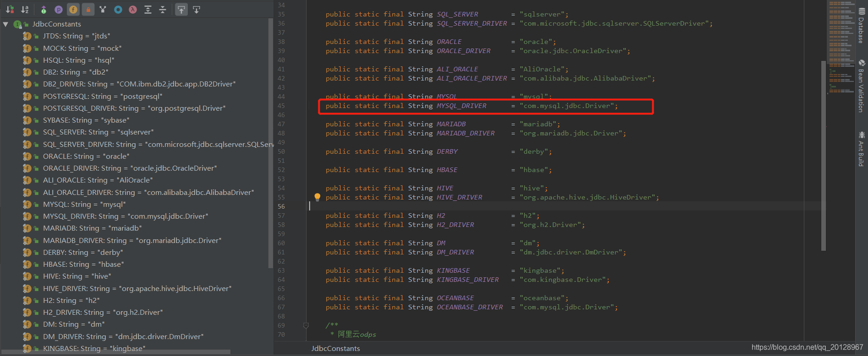The image size is (868, 356).
Task: Click the code minimap preview
Action: tap(841, 48)
